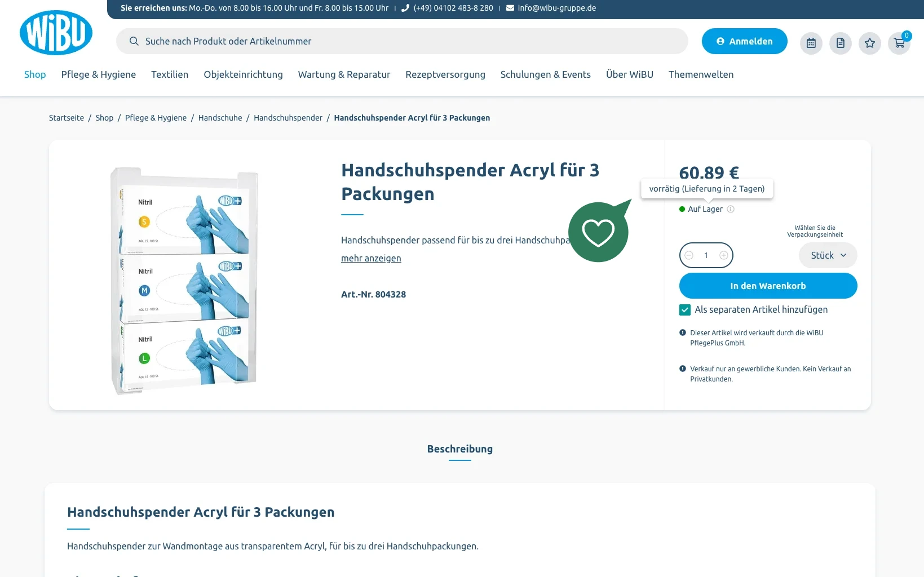Screen dimensions: 924x577
Task: Click the 60.89 € price text
Action: point(709,172)
